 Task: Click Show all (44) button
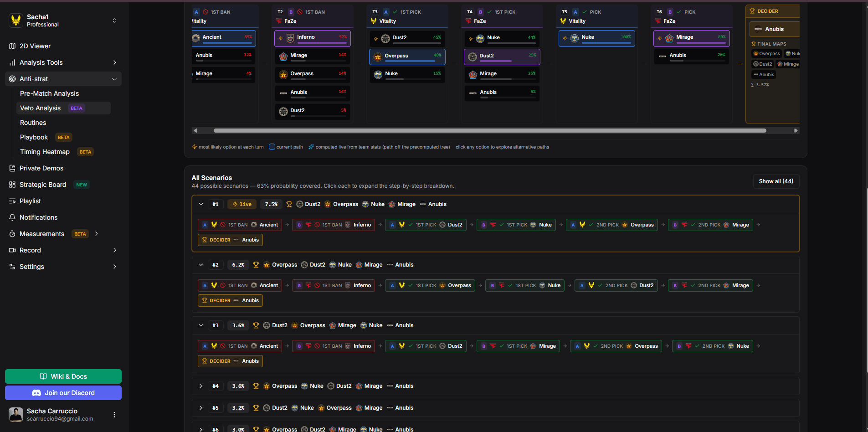tap(776, 181)
